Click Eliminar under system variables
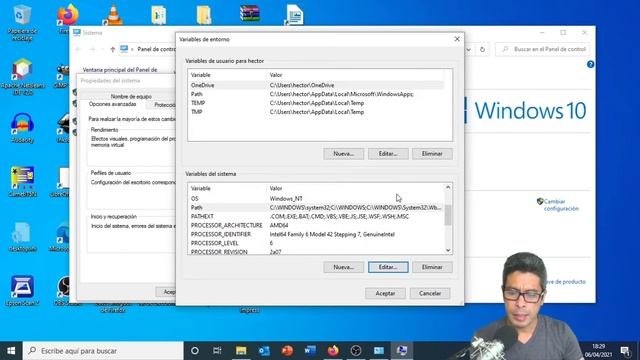 [x=432, y=267]
